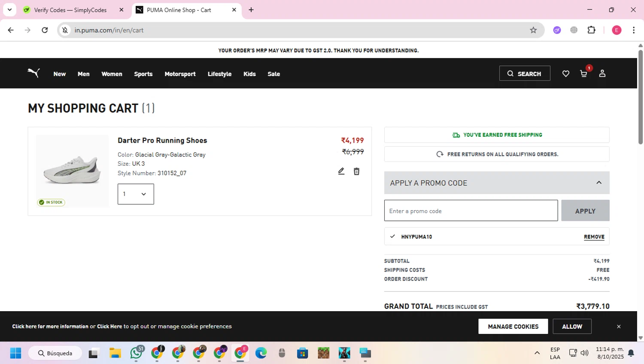This screenshot has height=364, width=644.
Task: Click the grand total ₹3,779.10 amount
Action: (x=593, y=306)
